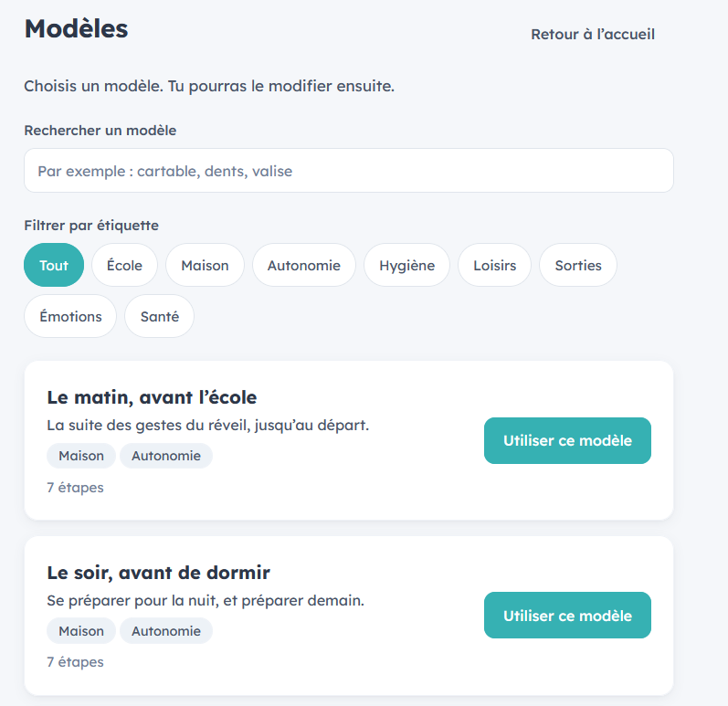This screenshot has height=706, width=728.
Task: Click Autonomie tag on the evening template card
Action: tap(166, 631)
